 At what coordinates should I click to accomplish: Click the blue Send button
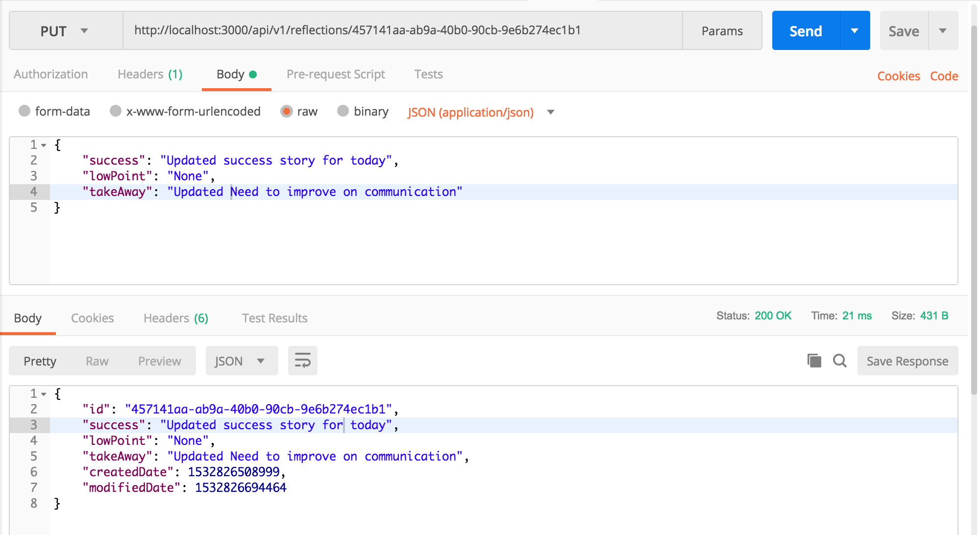(x=806, y=31)
